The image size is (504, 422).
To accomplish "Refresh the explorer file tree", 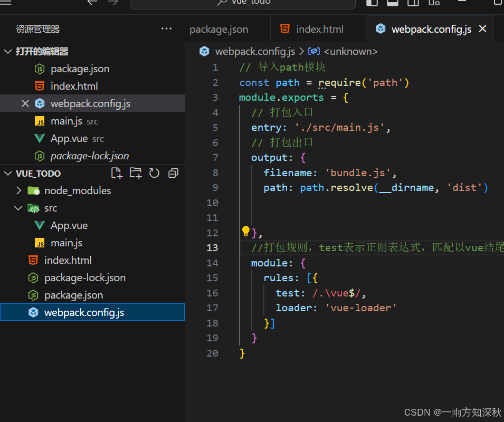I will click(154, 173).
